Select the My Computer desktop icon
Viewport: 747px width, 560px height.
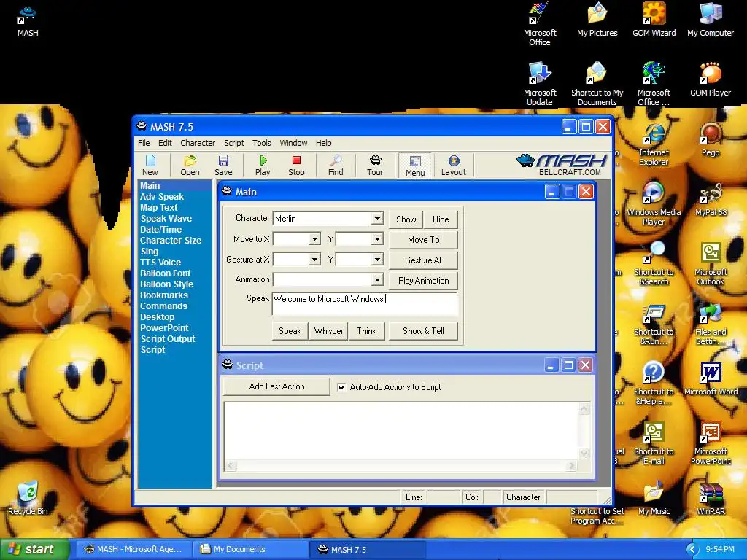pyautogui.click(x=711, y=20)
